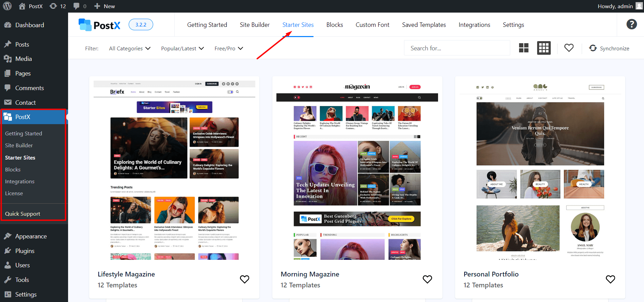
Task: Switch to the Getting Started tab
Action: pyautogui.click(x=207, y=25)
